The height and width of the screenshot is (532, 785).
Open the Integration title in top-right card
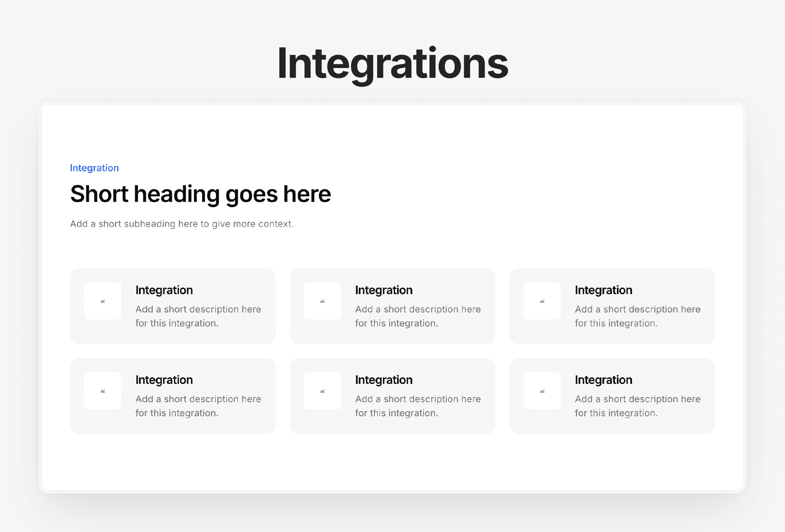coord(603,290)
